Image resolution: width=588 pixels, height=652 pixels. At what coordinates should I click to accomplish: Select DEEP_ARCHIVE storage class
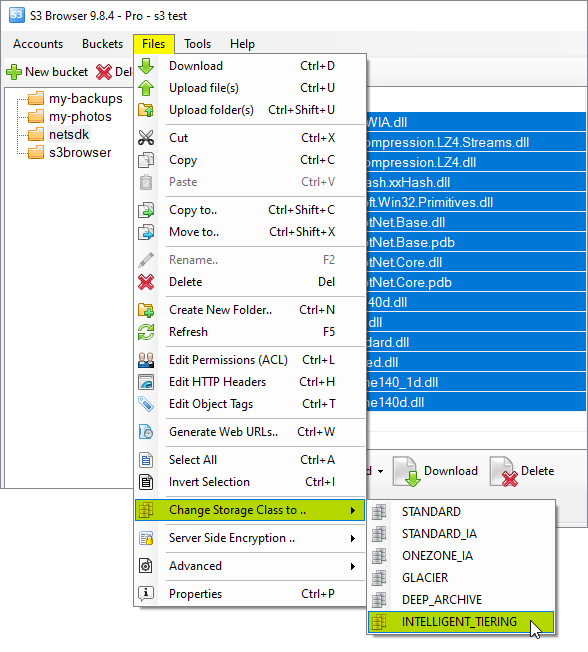461,600
